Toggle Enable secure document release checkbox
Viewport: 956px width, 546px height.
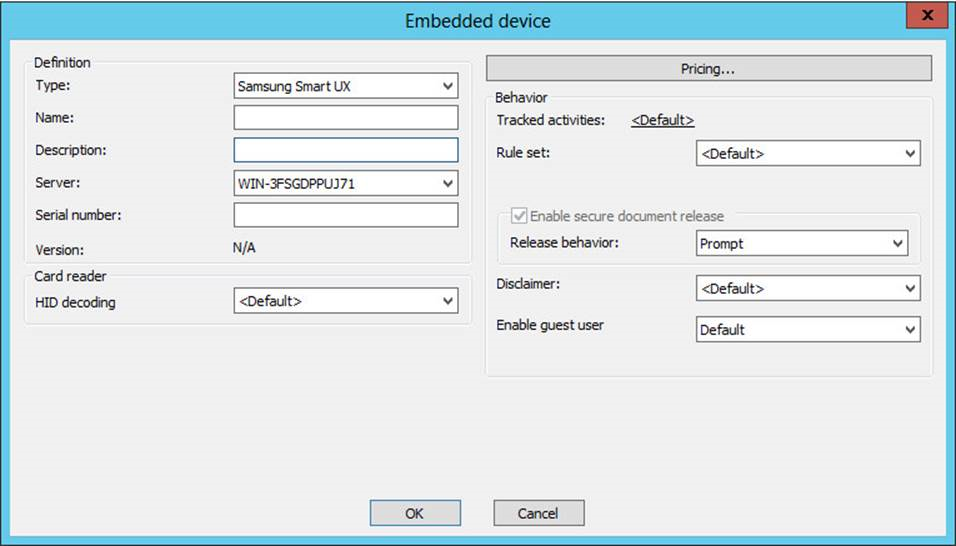click(518, 216)
